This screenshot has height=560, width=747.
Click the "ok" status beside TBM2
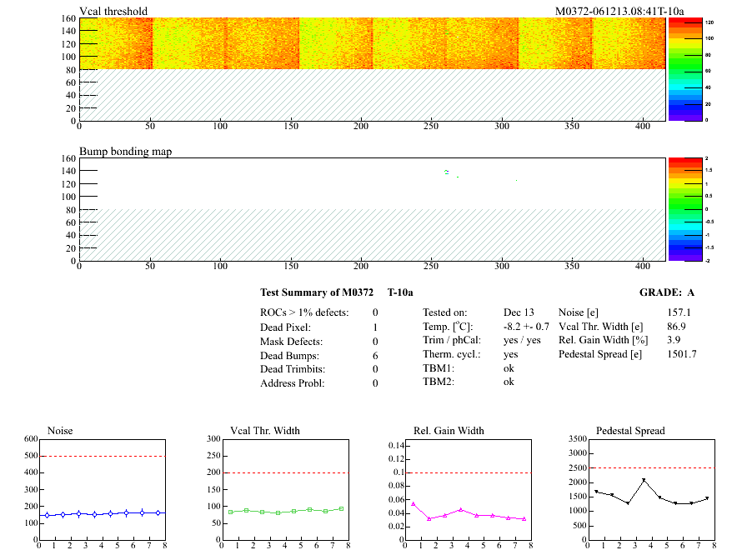tap(509, 382)
